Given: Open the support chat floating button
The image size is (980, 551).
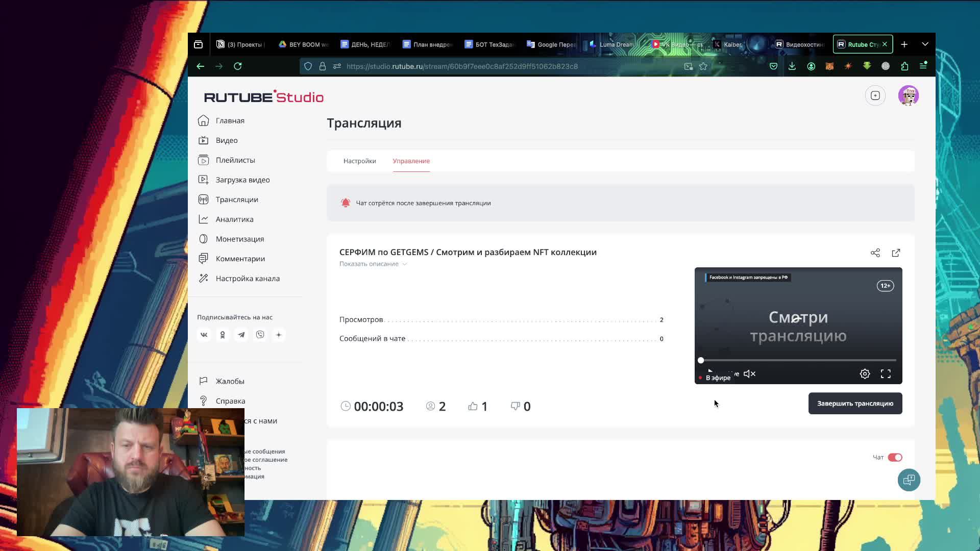Looking at the screenshot, I should [x=909, y=480].
